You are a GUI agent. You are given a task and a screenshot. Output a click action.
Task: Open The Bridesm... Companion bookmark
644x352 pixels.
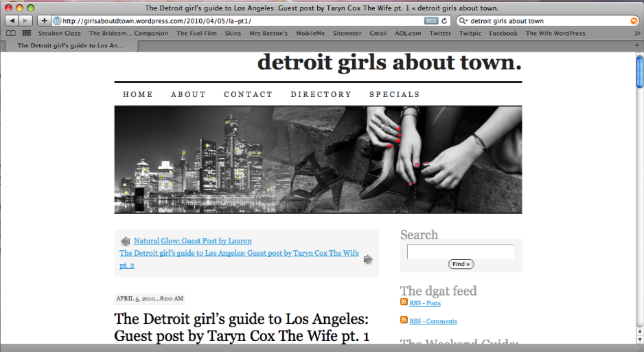tap(128, 33)
